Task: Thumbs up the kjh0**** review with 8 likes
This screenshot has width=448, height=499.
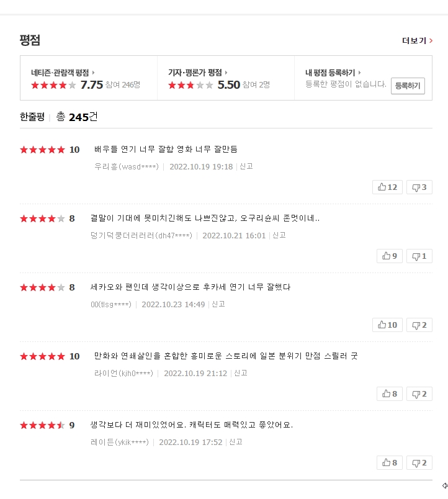Action: point(390,393)
